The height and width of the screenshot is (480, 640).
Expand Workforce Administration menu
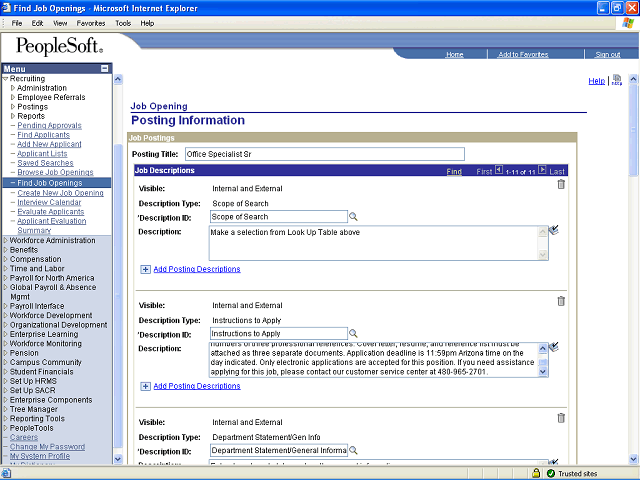point(5,240)
